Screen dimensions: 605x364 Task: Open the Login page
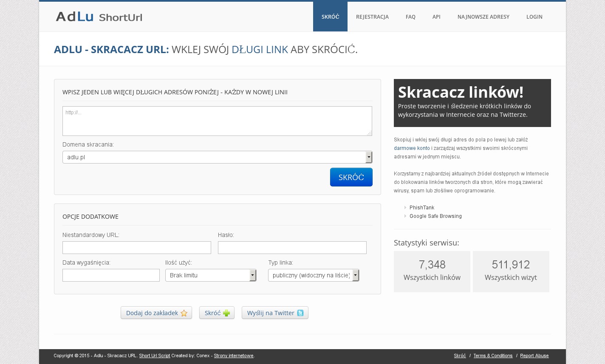click(x=534, y=17)
